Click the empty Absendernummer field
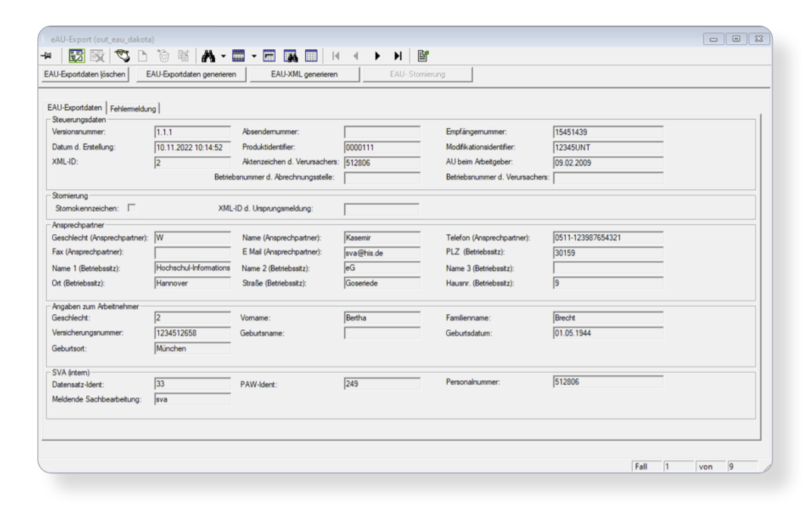 [382, 132]
